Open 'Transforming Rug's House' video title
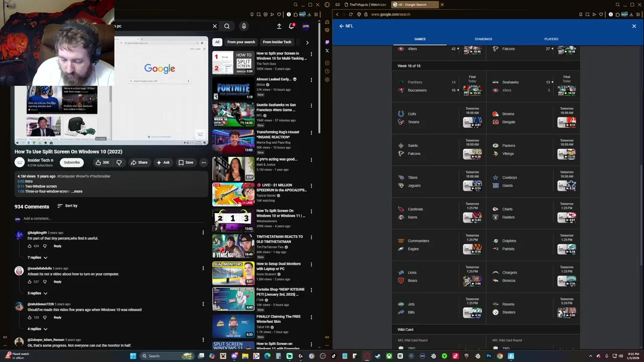 pos(278,135)
